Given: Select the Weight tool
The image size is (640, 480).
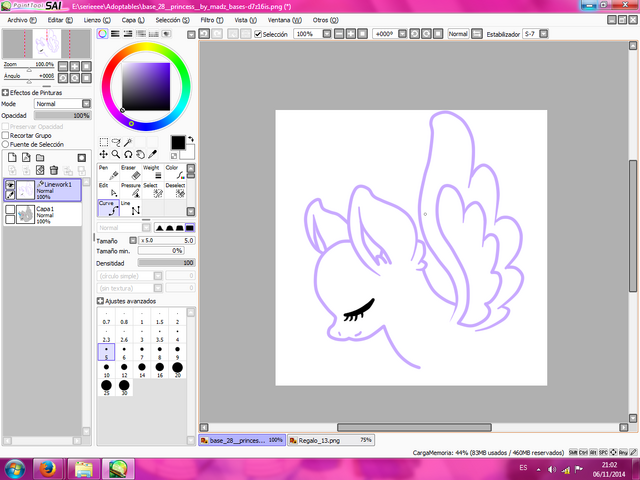Looking at the screenshot, I should [153, 172].
